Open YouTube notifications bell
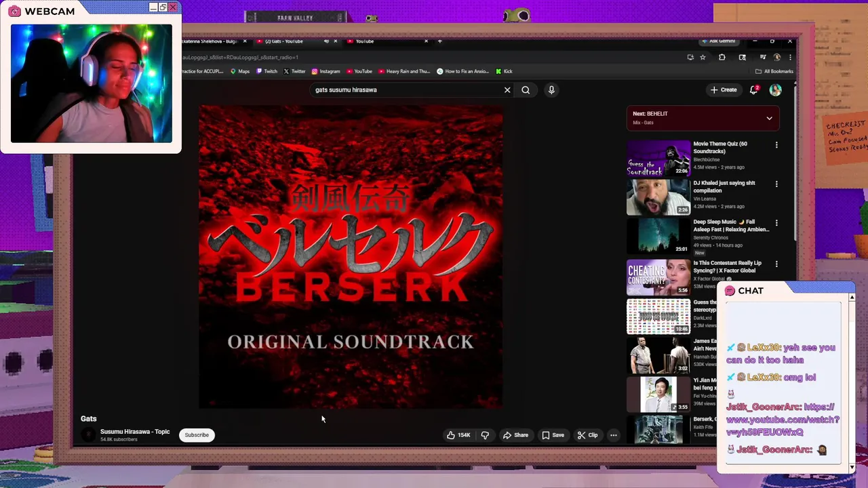 753,89
